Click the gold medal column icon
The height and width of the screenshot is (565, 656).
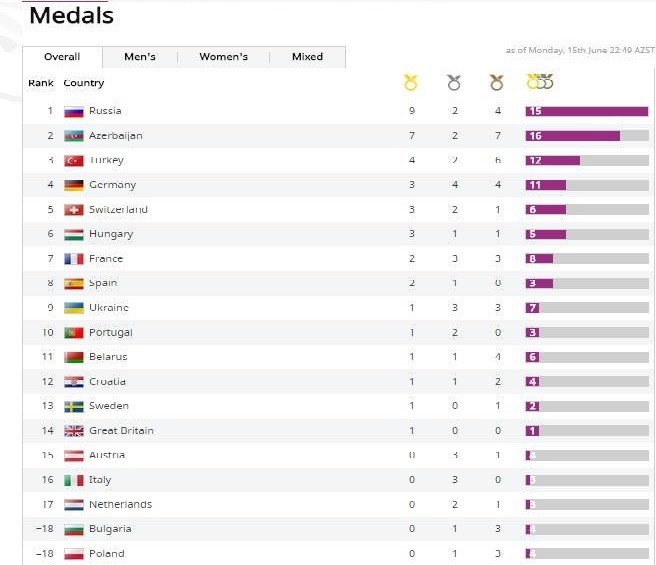pos(410,82)
